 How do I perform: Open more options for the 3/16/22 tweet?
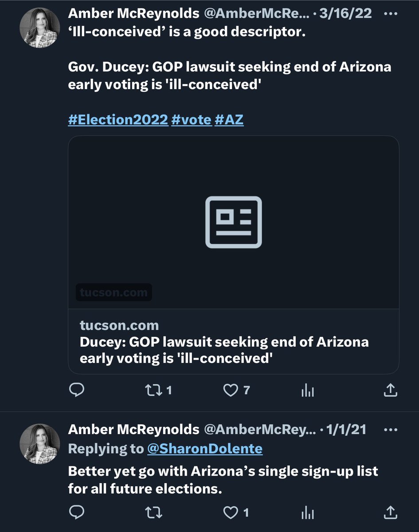click(390, 13)
